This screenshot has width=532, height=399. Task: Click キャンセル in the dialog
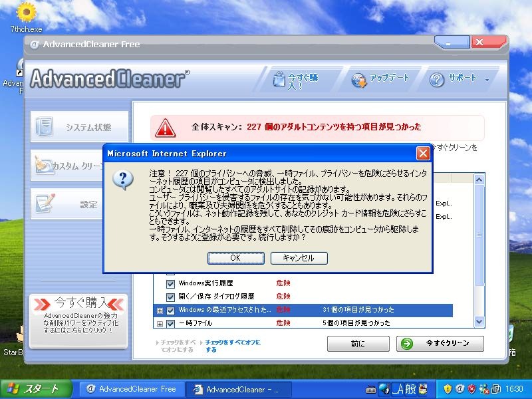(x=299, y=258)
